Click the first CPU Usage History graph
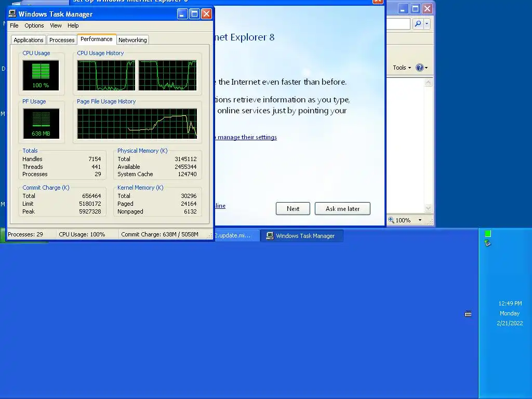 click(106, 75)
